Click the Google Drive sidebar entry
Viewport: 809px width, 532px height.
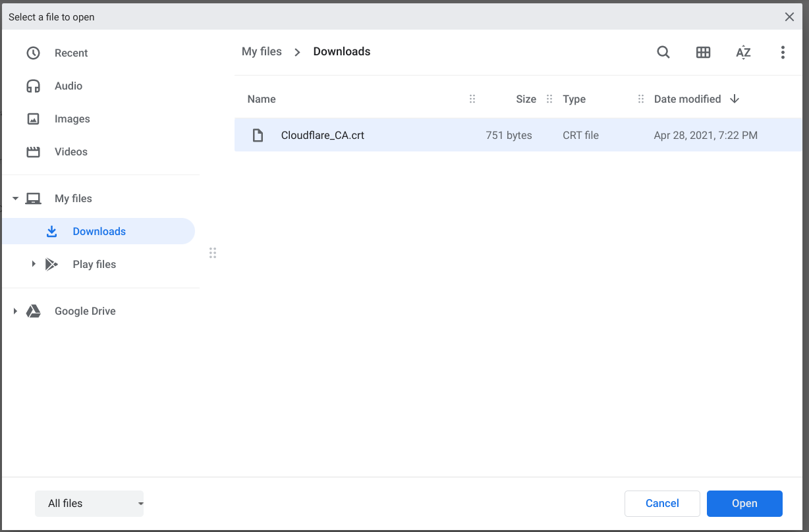[x=84, y=311]
